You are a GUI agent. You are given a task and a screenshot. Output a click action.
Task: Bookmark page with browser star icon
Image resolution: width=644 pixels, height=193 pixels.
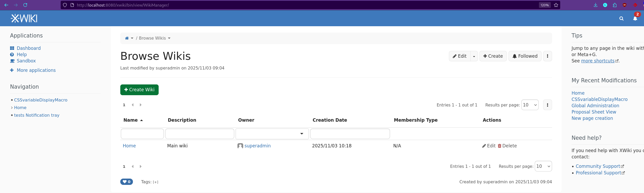point(556,5)
